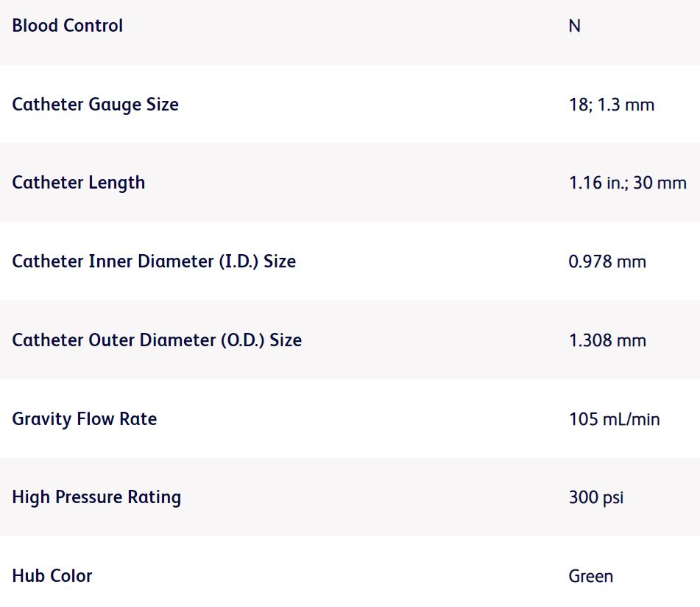Viewport: 700px width, 607px height.
Task: Click the 30 mm length value
Action: click(660, 183)
